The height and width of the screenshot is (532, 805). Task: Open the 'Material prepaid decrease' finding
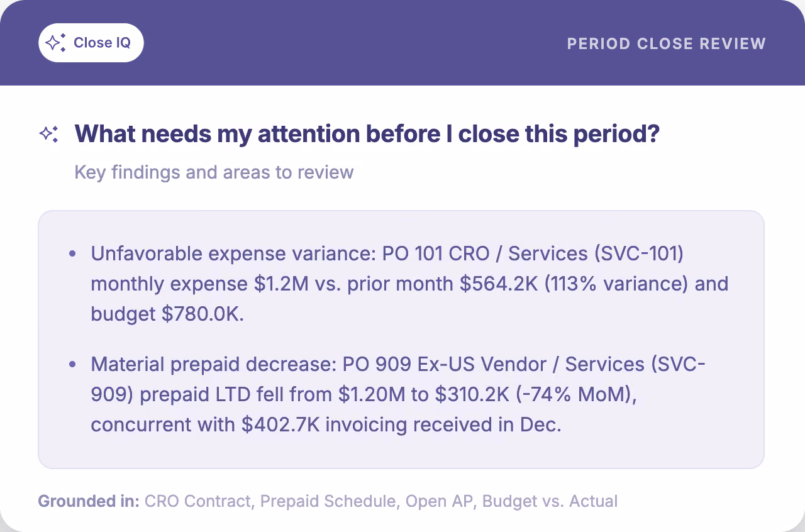click(398, 394)
